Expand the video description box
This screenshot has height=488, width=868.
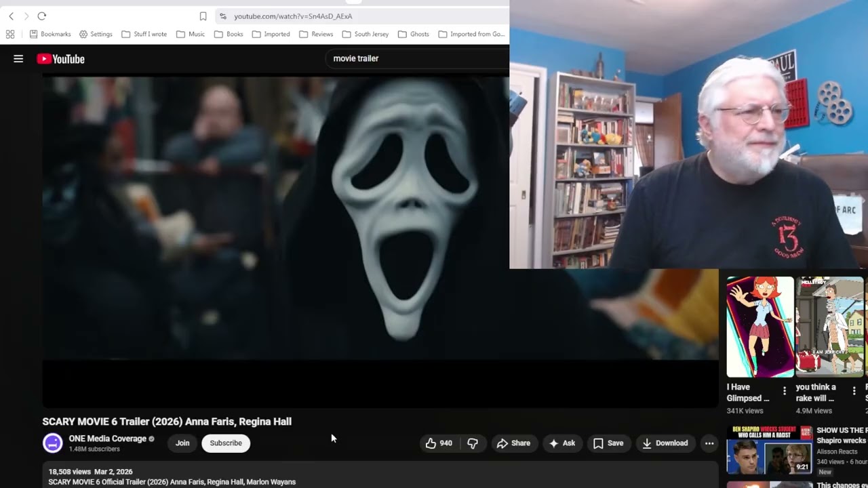pos(380,476)
